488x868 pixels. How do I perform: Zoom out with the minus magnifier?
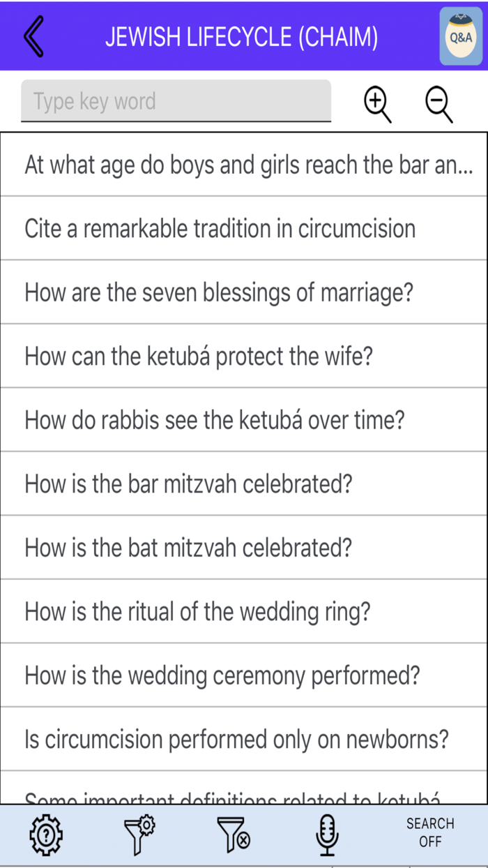(x=438, y=103)
